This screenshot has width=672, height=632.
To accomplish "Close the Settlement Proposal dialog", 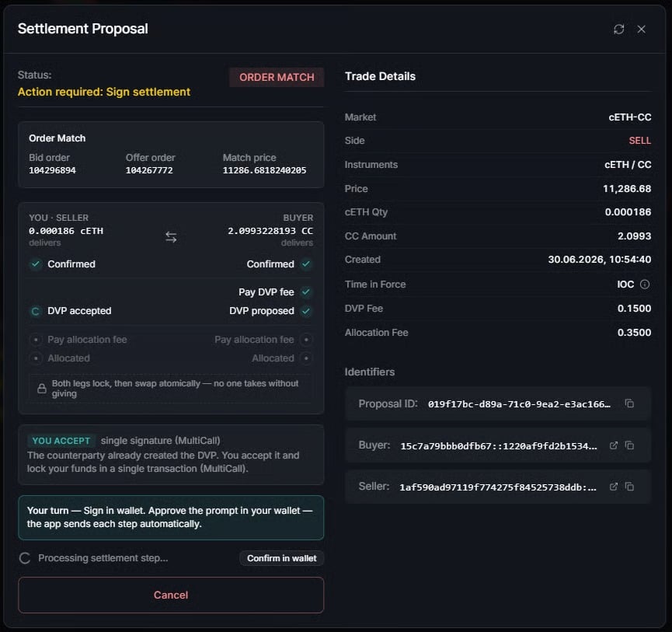I will point(641,30).
